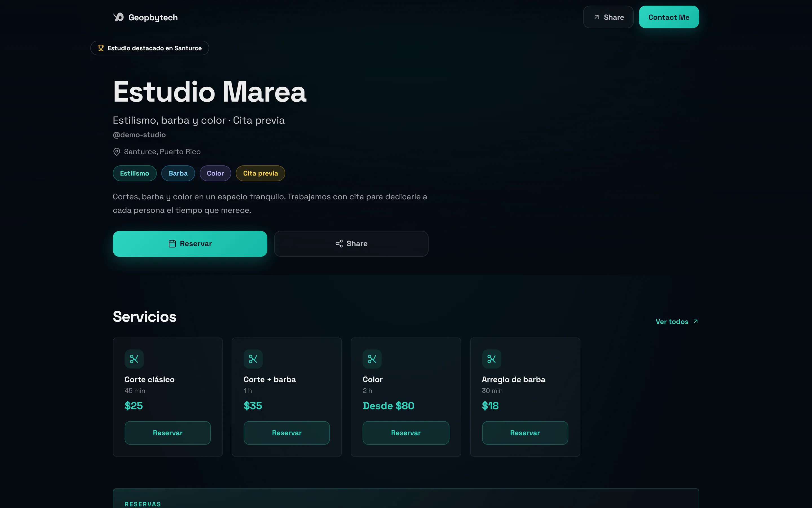This screenshot has width=812, height=508.
Task: Reserve the Corte clásico service
Action: [x=168, y=433]
